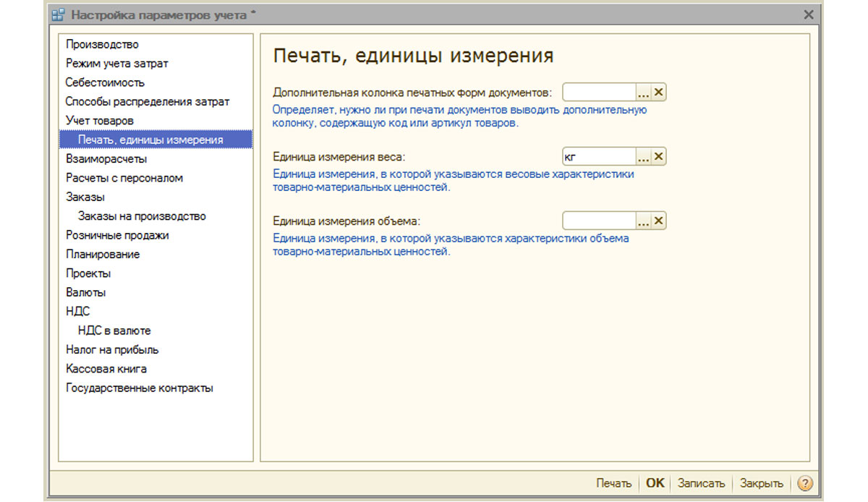Clear the additional print column field
This screenshot has width=868, height=502.
[x=658, y=93]
